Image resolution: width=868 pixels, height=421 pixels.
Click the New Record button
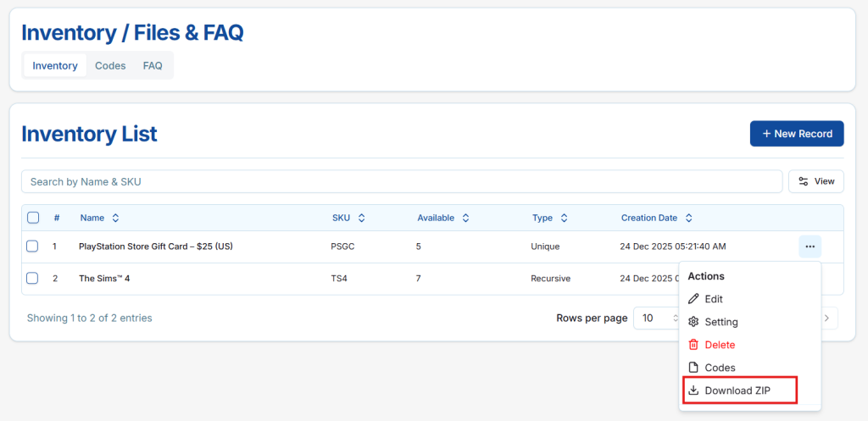pyautogui.click(x=796, y=134)
